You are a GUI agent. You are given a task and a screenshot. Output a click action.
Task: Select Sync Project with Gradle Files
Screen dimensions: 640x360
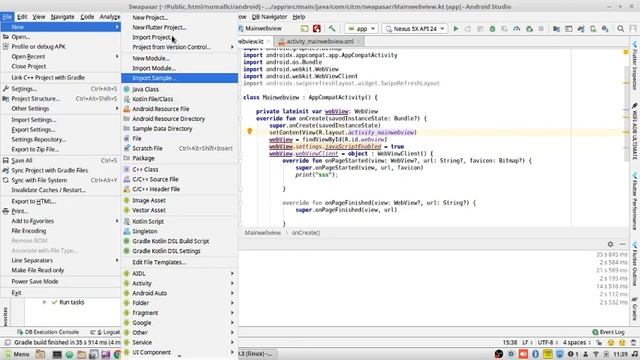(x=60, y=170)
